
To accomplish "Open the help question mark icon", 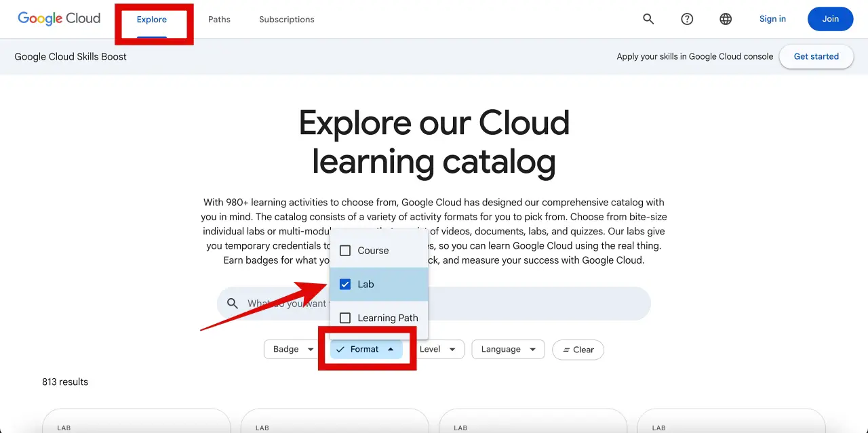I will [x=687, y=19].
